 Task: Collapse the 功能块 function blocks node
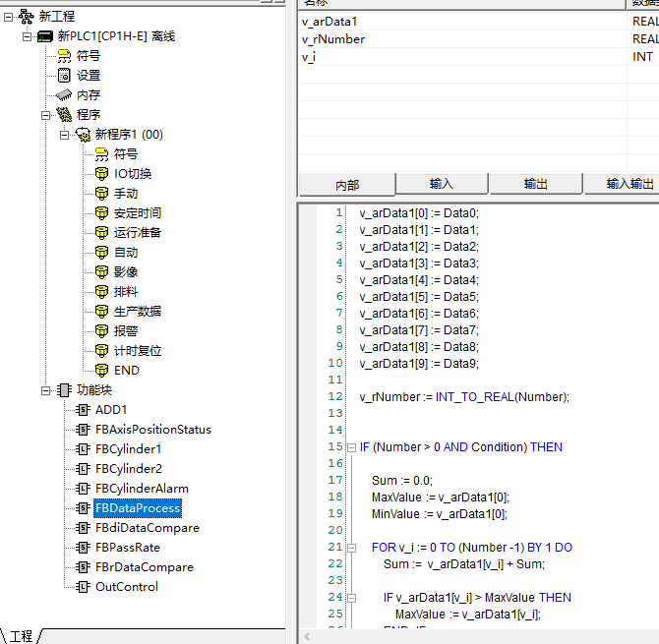click(46, 390)
